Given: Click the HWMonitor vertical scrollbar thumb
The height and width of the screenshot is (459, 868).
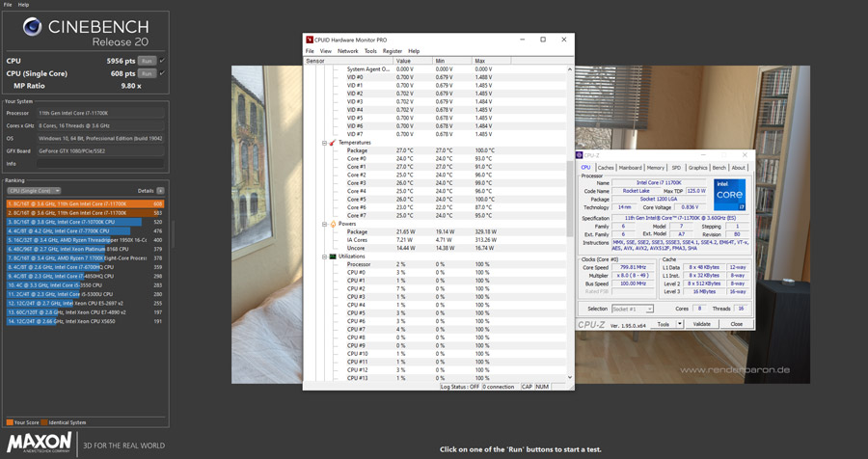Looking at the screenshot, I should coord(570,198).
